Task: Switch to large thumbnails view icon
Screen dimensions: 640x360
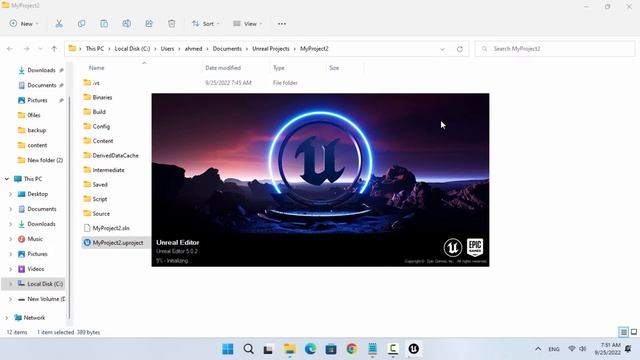Action: pyautogui.click(x=634, y=332)
